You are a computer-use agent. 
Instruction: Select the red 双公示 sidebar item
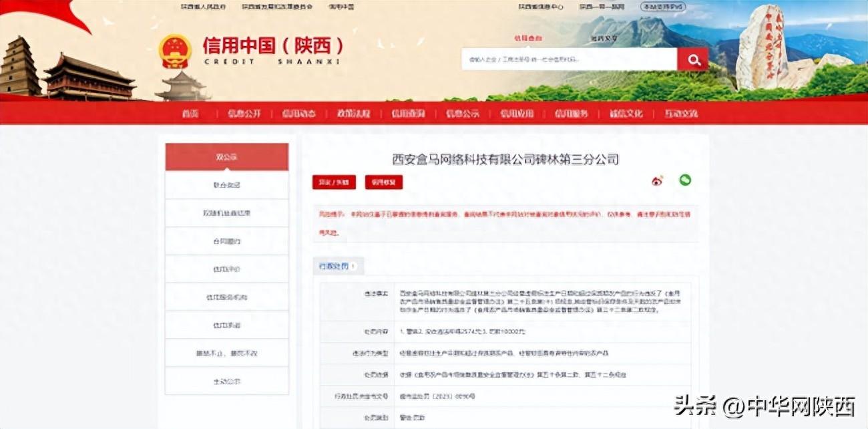[227, 157]
